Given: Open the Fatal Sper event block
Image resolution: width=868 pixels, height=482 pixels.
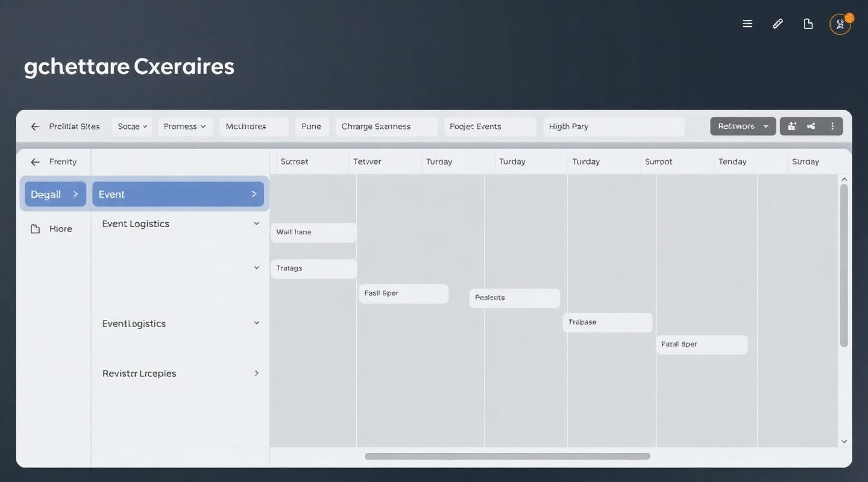Looking at the screenshot, I should tap(702, 345).
